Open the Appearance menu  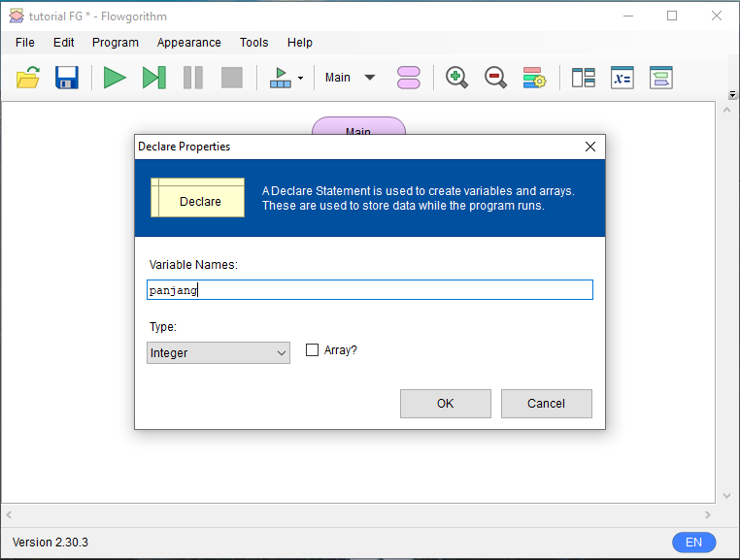(188, 43)
